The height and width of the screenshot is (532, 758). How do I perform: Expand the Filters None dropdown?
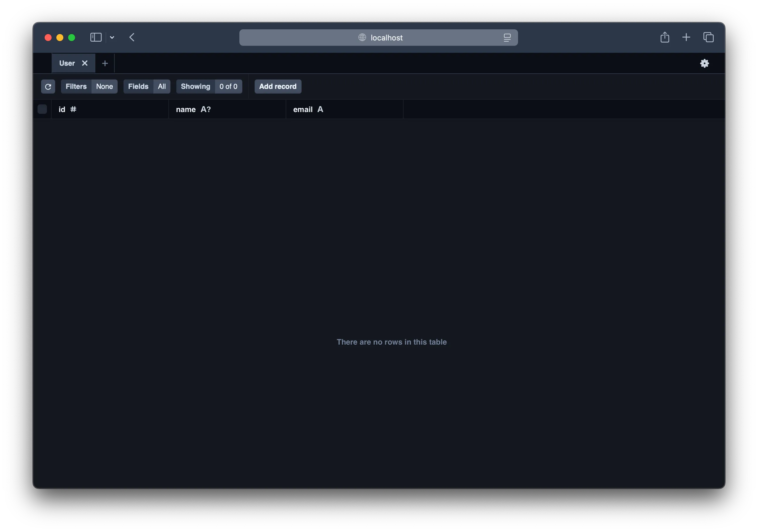(x=89, y=87)
